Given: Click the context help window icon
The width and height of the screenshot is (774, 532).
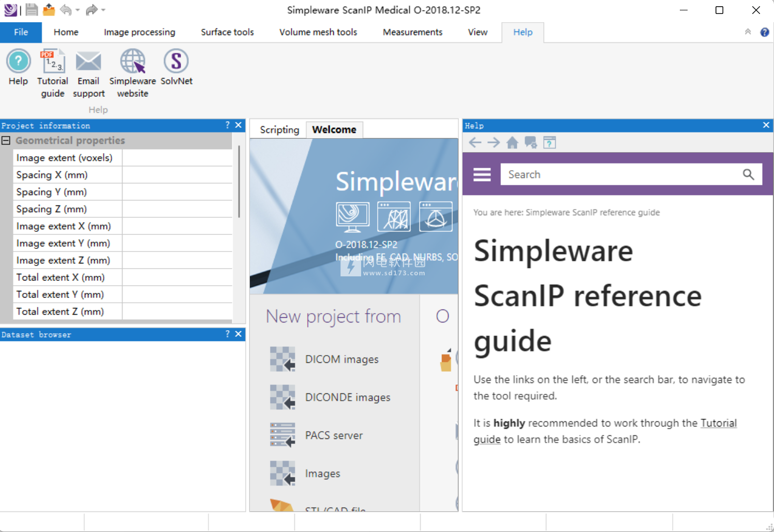Looking at the screenshot, I should 549,142.
